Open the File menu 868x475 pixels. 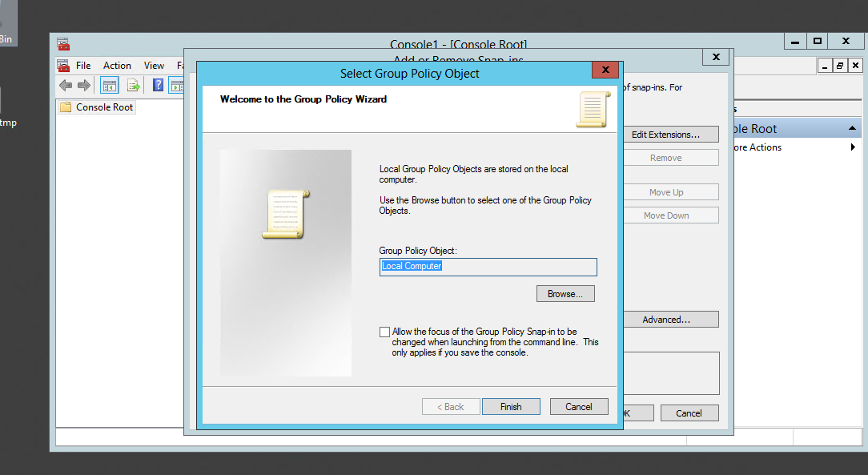(83, 66)
